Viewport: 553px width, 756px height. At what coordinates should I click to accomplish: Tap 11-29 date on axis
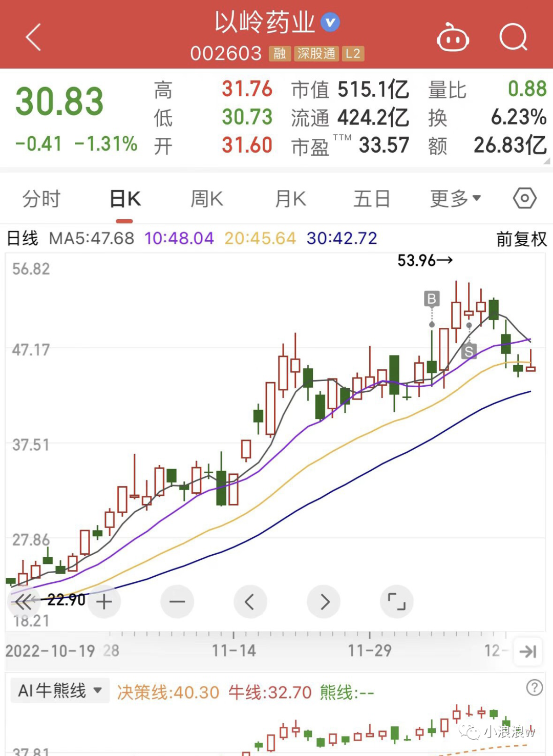[x=370, y=651]
